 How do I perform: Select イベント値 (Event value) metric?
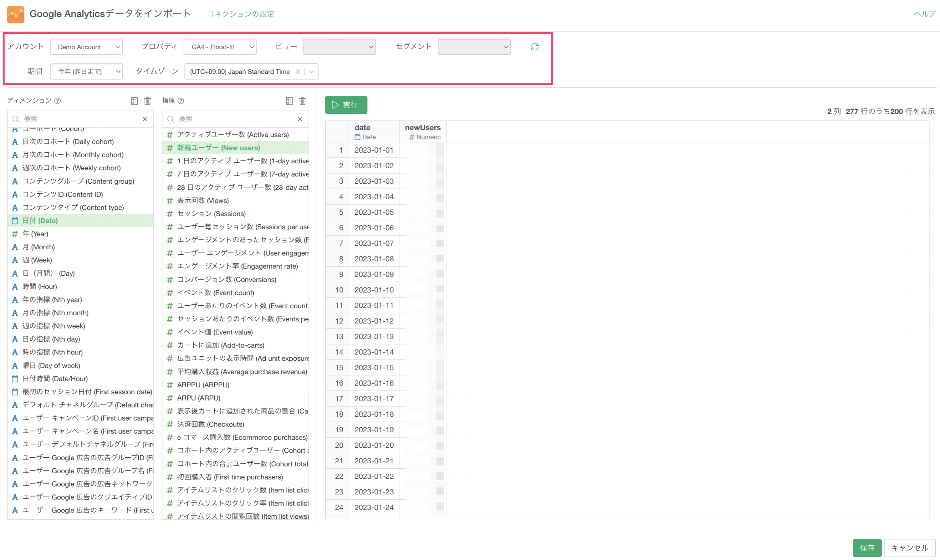tap(236, 333)
